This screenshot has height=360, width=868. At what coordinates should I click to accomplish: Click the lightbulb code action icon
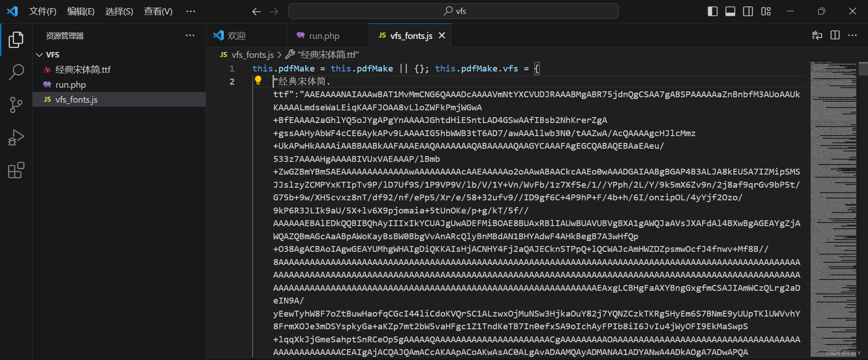258,81
